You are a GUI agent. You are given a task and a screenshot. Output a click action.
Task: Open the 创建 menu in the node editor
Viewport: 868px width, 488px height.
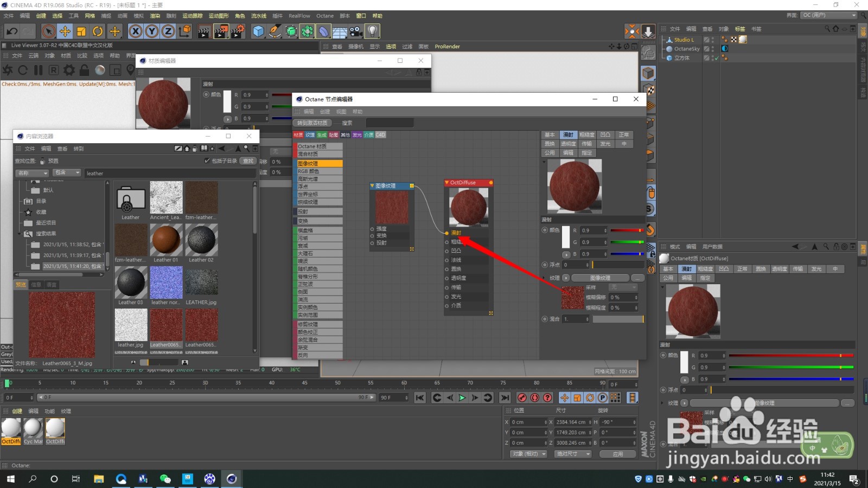click(x=324, y=111)
